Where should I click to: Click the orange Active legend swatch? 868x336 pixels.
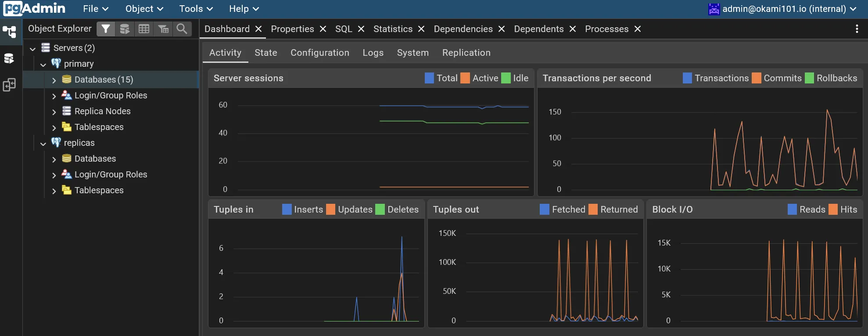click(x=465, y=78)
